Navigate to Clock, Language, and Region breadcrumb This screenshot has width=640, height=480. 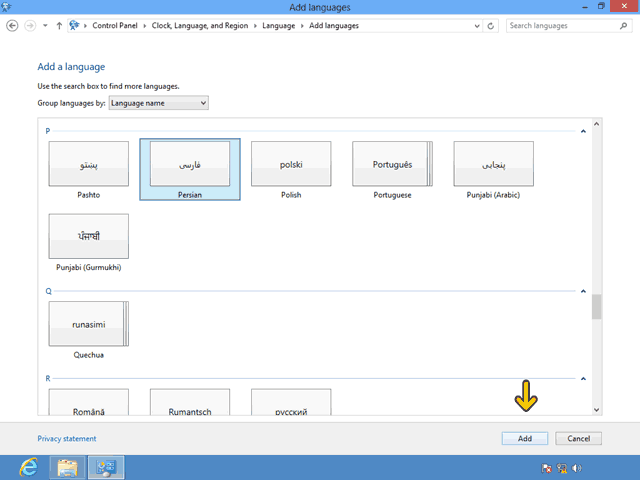click(x=200, y=26)
